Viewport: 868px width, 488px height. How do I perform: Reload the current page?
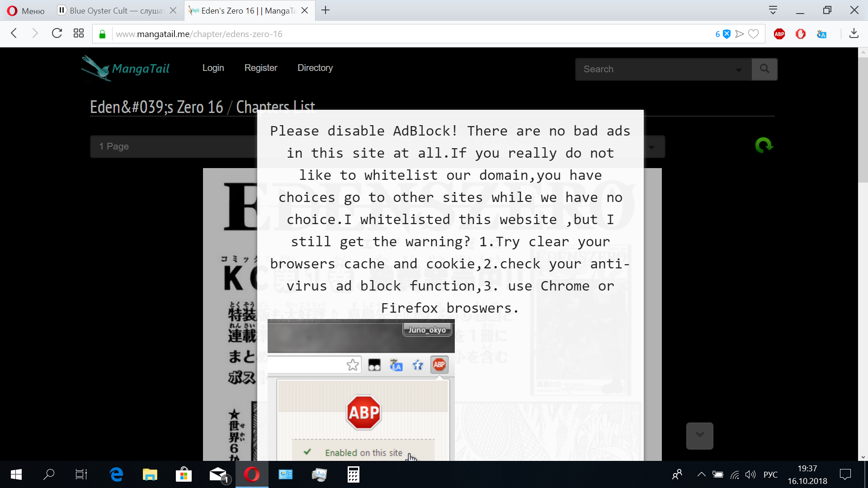[57, 33]
